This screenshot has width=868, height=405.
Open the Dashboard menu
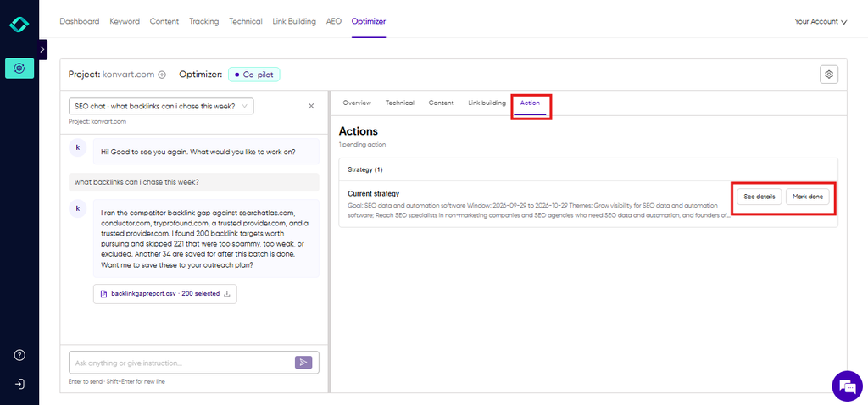click(x=80, y=21)
